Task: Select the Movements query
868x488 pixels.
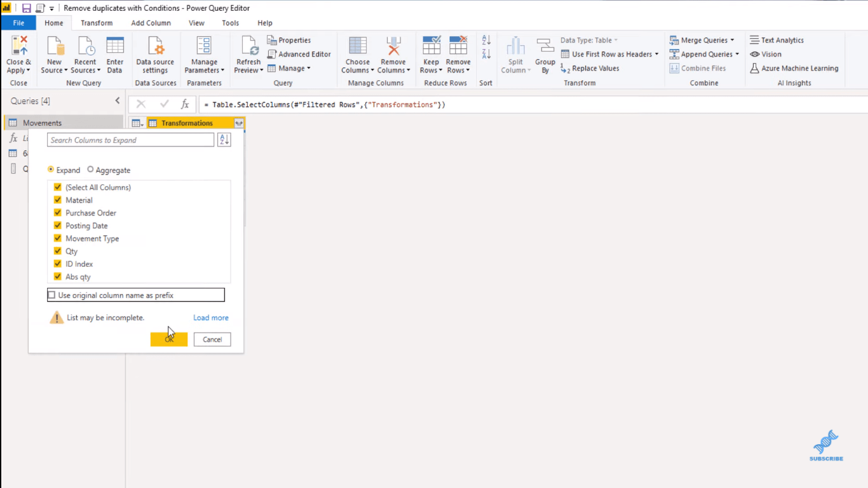Action: point(63,123)
